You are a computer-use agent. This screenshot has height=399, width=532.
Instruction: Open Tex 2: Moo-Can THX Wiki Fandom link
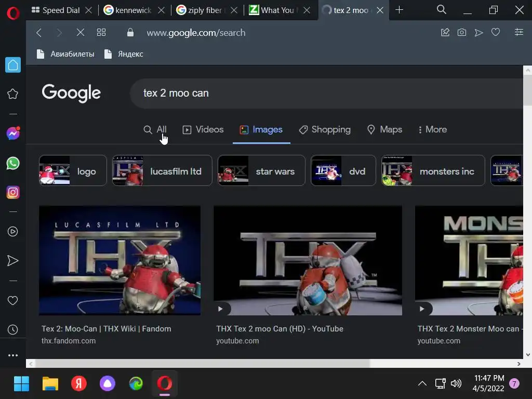[106, 329]
